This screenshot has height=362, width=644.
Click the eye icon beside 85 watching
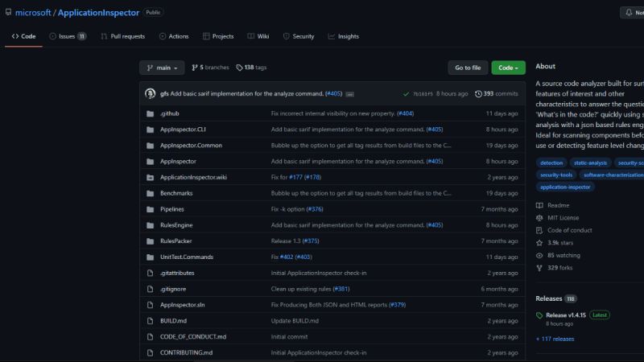pos(539,255)
